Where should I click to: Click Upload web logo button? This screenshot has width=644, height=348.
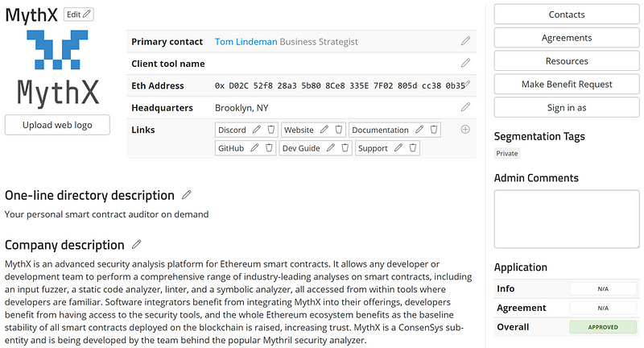click(x=57, y=125)
